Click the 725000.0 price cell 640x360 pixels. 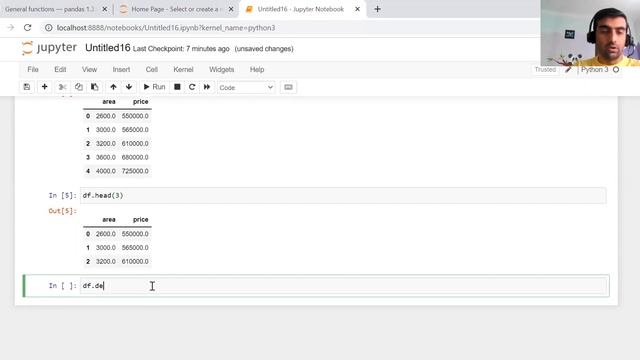tap(135, 171)
